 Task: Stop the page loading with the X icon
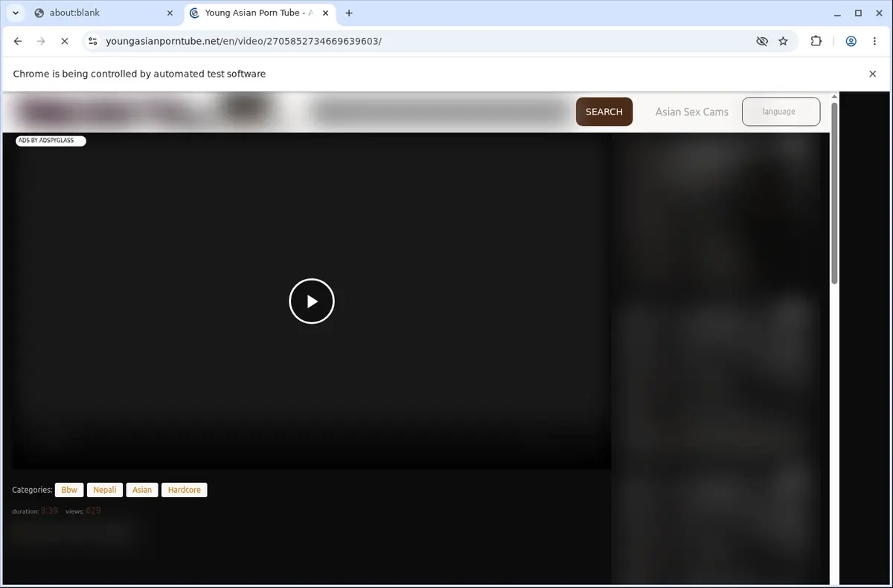pyautogui.click(x=65, y=42)
